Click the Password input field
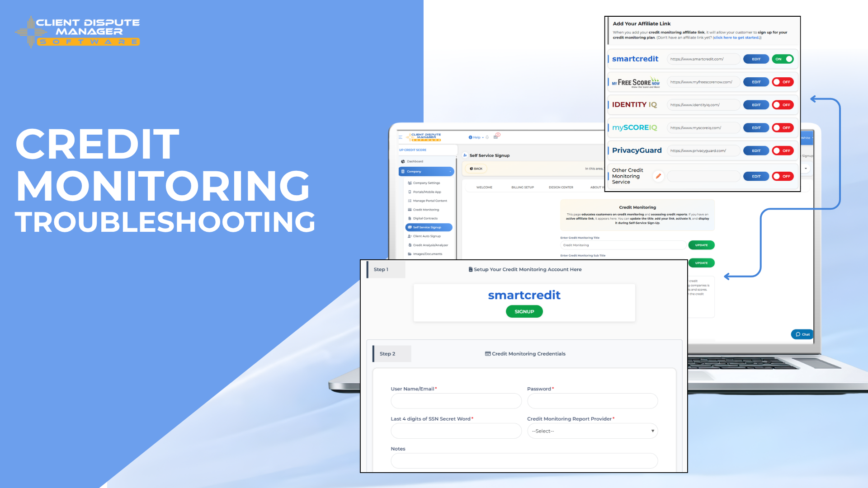Screen dimensions: 868x488 [x=592, y=401]
